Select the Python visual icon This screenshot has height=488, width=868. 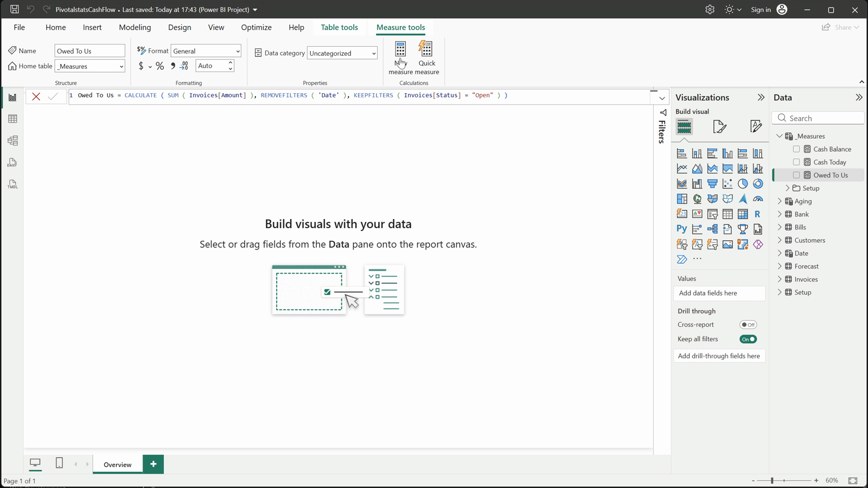[682, 229]
